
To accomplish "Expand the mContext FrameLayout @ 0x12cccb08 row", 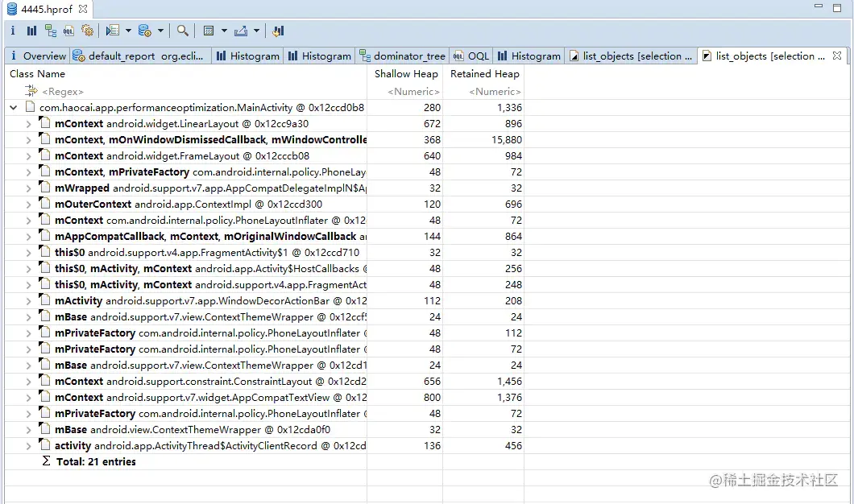I will tap(28, 156).
